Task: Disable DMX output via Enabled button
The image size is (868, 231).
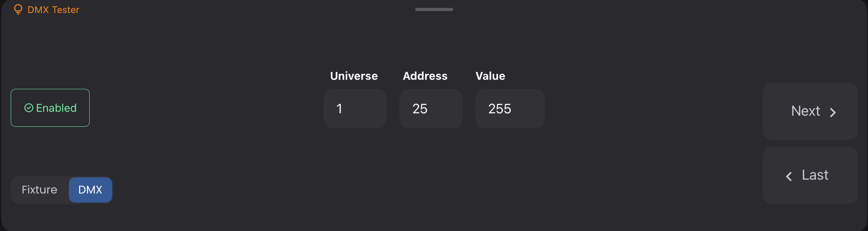Action: coord(50,107)
